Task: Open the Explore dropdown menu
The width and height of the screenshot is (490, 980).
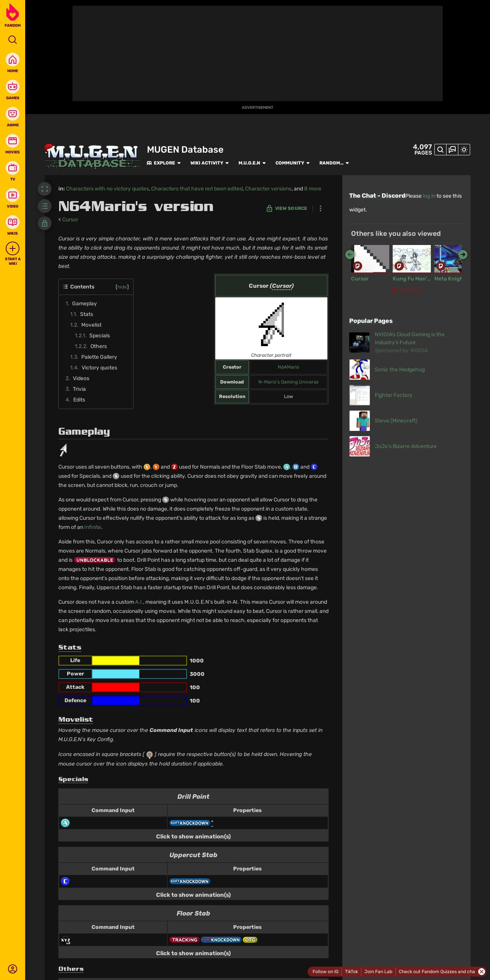Action: (x=164, y=163)
